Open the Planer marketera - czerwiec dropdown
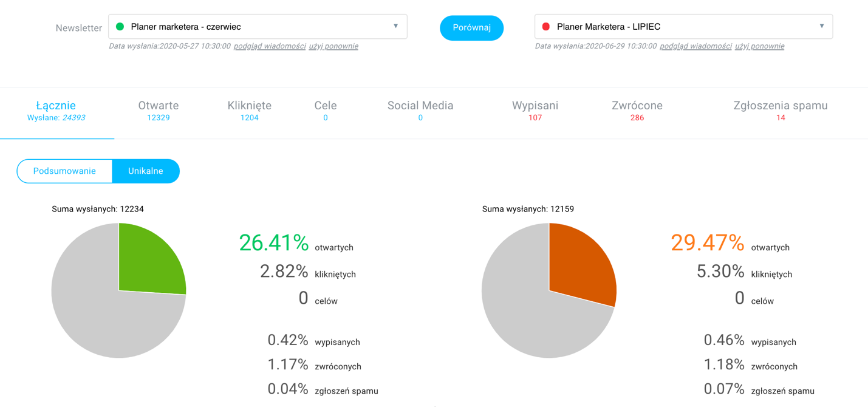Screen dimensions: 868x407 (258, 27)
